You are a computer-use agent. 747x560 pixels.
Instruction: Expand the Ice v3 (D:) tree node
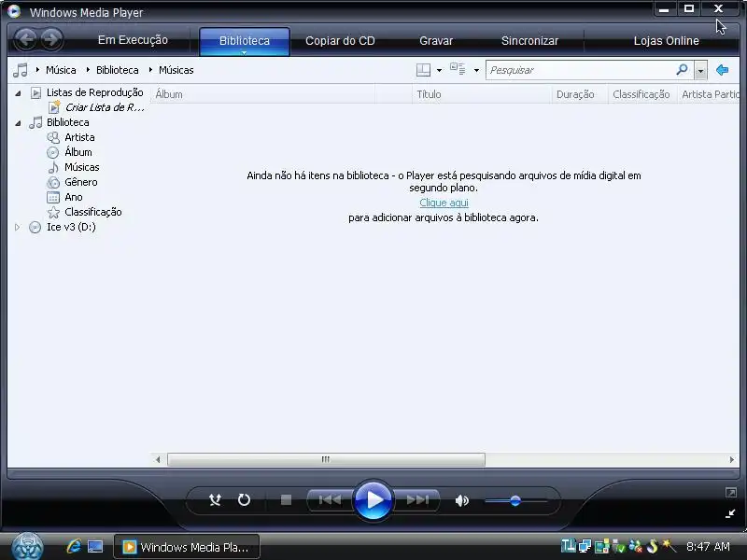(18, 227)
